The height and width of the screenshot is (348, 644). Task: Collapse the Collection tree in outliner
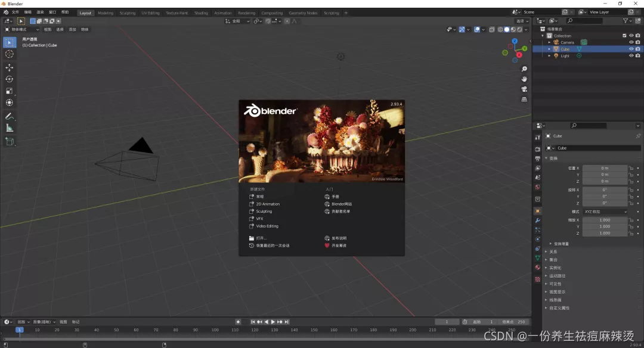point(543,36)
